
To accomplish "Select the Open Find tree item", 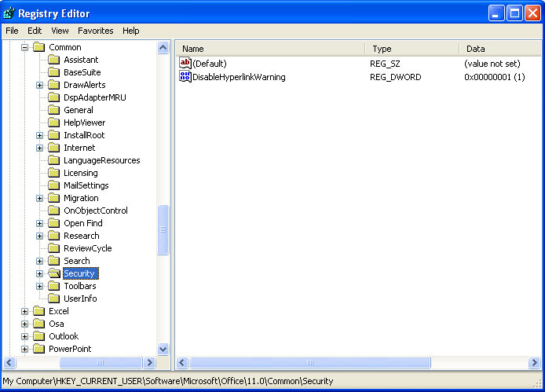I will pos(83,223).
